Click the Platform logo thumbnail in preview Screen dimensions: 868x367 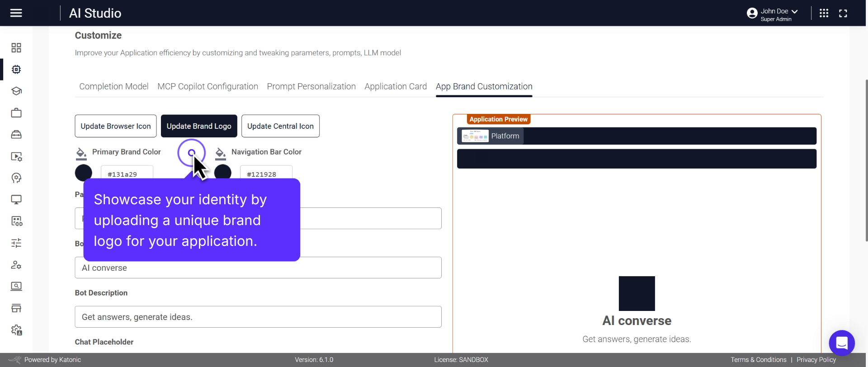click(475, 136)
